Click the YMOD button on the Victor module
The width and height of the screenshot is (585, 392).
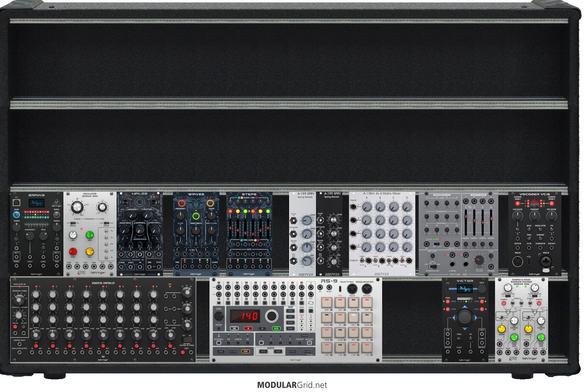pyautogui.click(x=448, y=309)
